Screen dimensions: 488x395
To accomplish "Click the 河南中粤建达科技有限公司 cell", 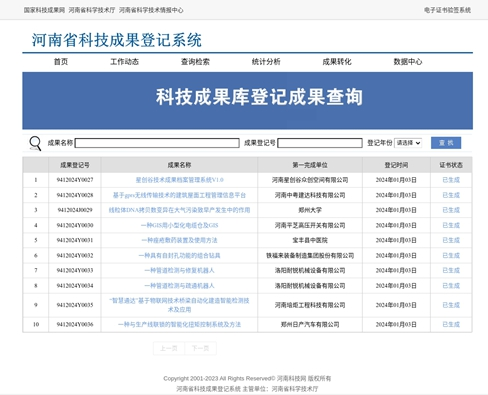I will [310, 195].
